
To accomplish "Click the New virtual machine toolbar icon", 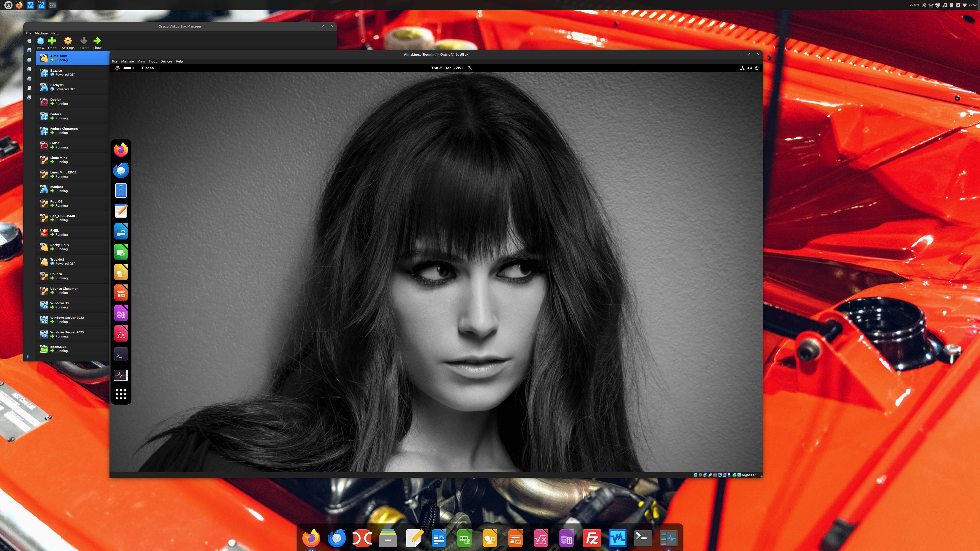I will tap(40, 41).
